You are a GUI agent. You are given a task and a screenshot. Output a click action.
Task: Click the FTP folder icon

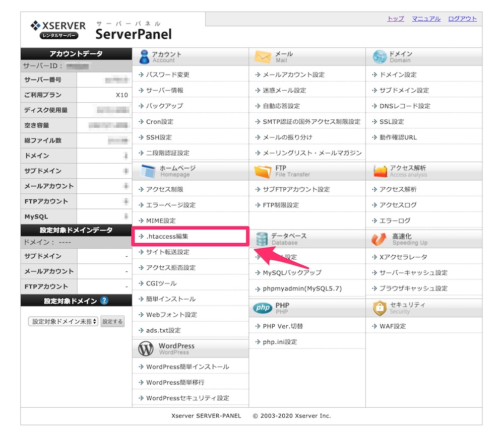(263, 172)
